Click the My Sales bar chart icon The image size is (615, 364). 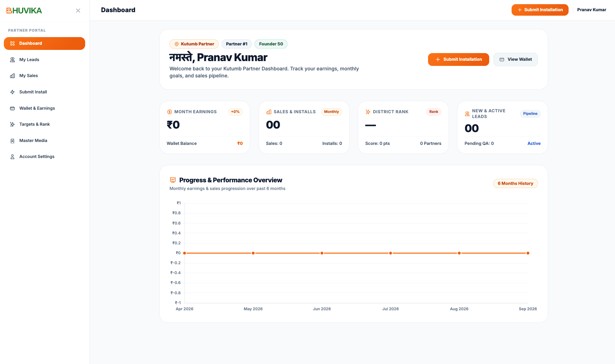coord(12,76)
